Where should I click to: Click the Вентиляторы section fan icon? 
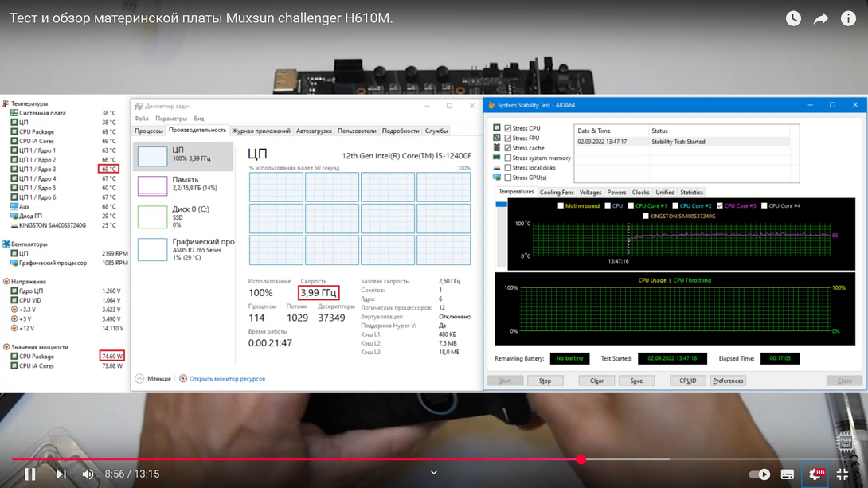tap(6, 244)
